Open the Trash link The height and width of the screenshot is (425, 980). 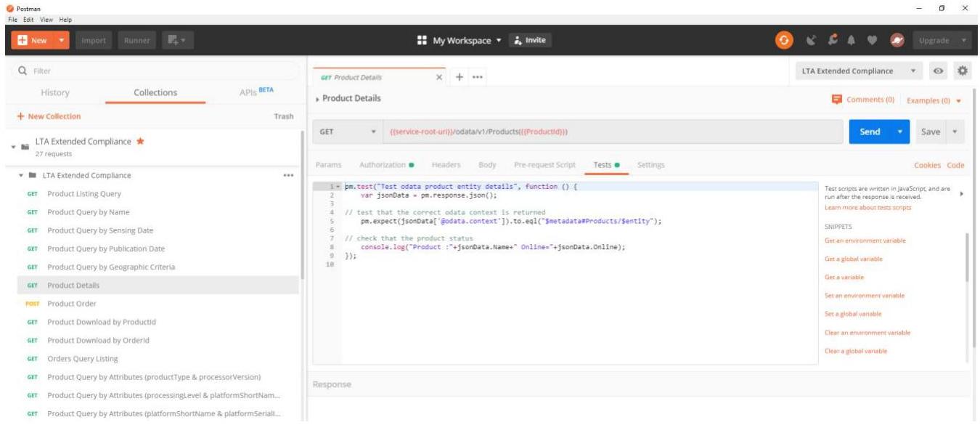pos(284,116)
